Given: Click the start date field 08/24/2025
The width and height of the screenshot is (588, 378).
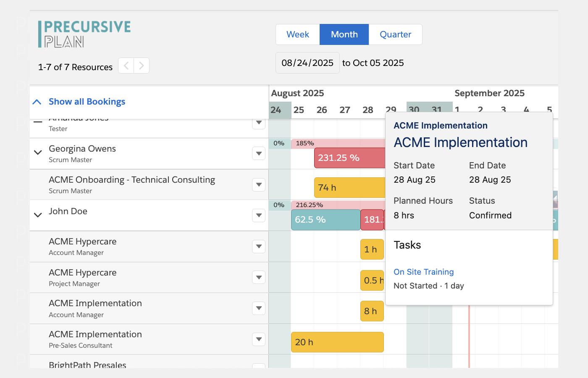Looking at the screenshot, I should [307, 63].
